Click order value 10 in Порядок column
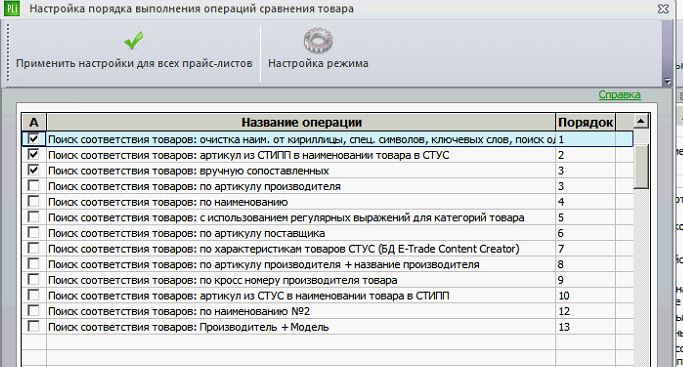The height and width of the screenshot is (367, 683). (564, 296)
